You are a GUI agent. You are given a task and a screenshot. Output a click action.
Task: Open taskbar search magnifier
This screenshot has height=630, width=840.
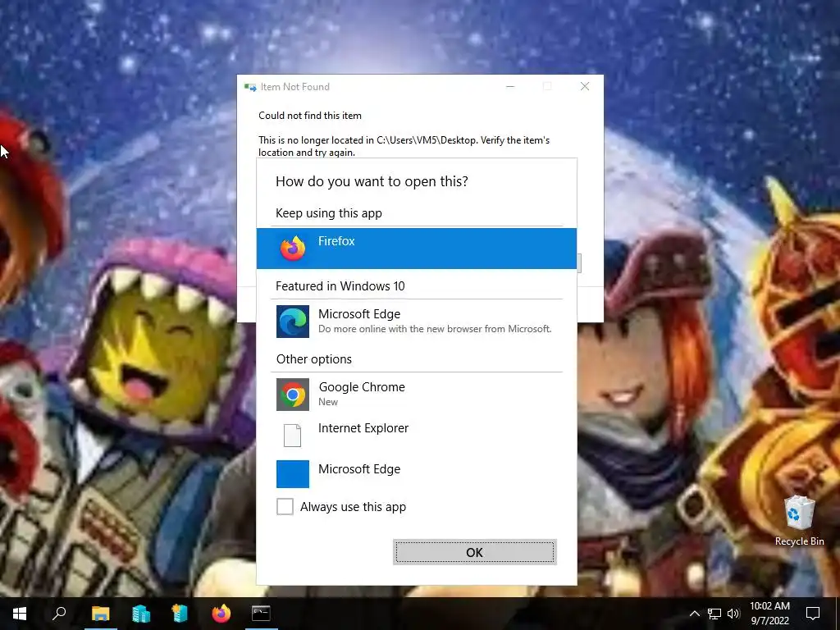point(59,614)
